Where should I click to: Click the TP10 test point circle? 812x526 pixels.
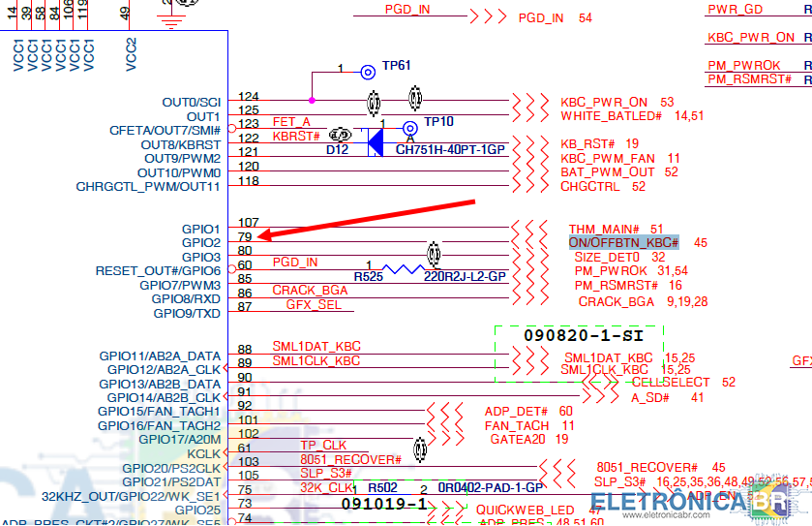point(410,128)
